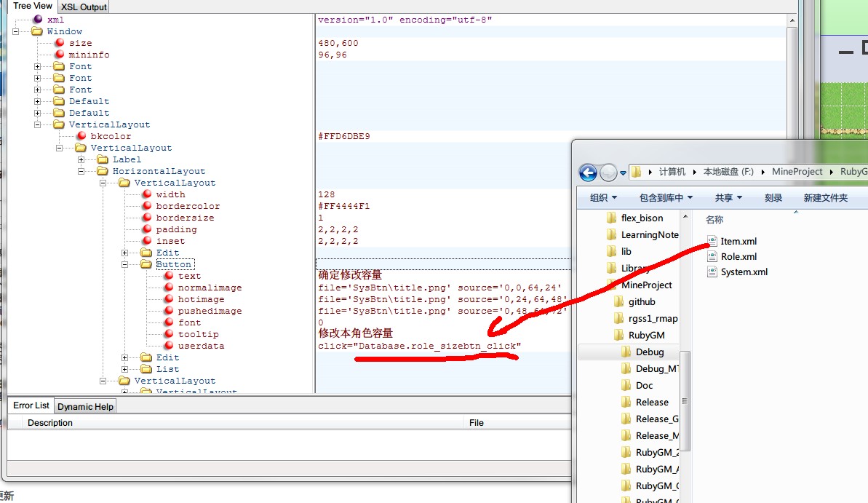Viewport: 868px width, 503px height.
Task: Click the red attribute icon beside tooltip
Action: (169, 333)
